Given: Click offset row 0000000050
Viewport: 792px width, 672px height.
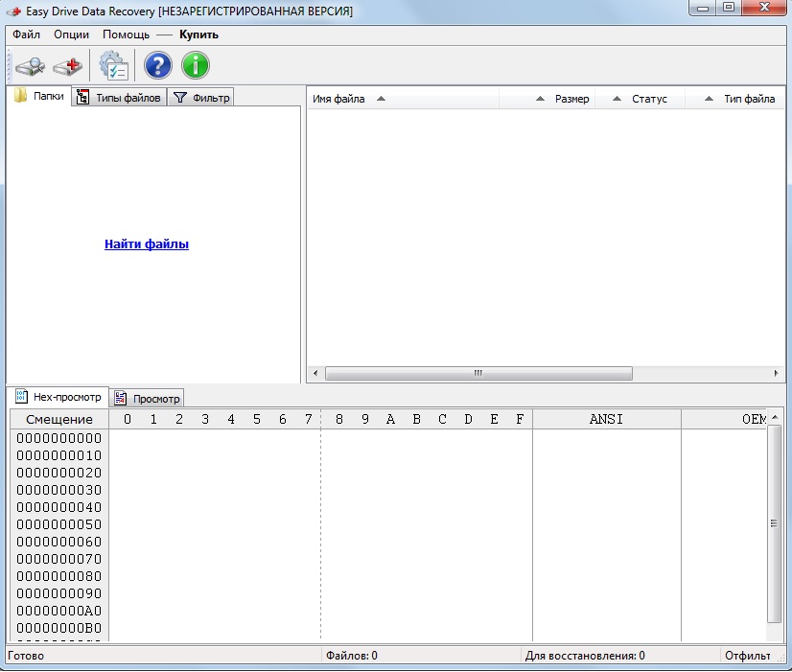Looking at the screenshot, I should (59, 524).
